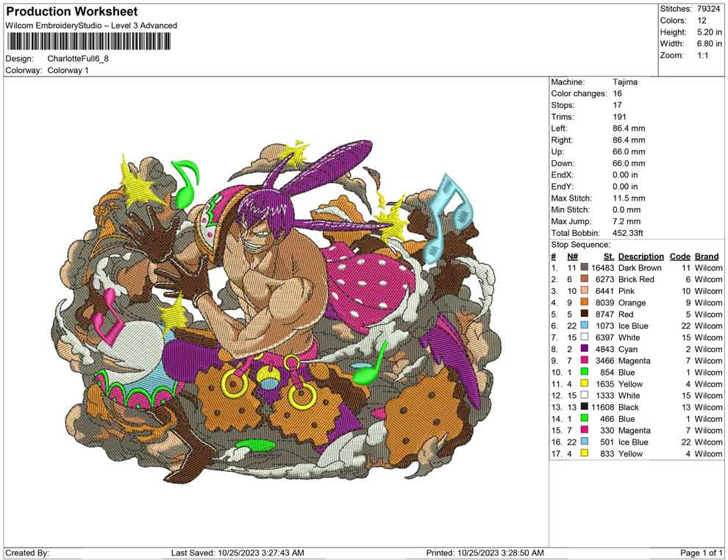Select the Max Stitch value 11.5 mm
This screenshot has width=728, height=560.
click(629, 198)
